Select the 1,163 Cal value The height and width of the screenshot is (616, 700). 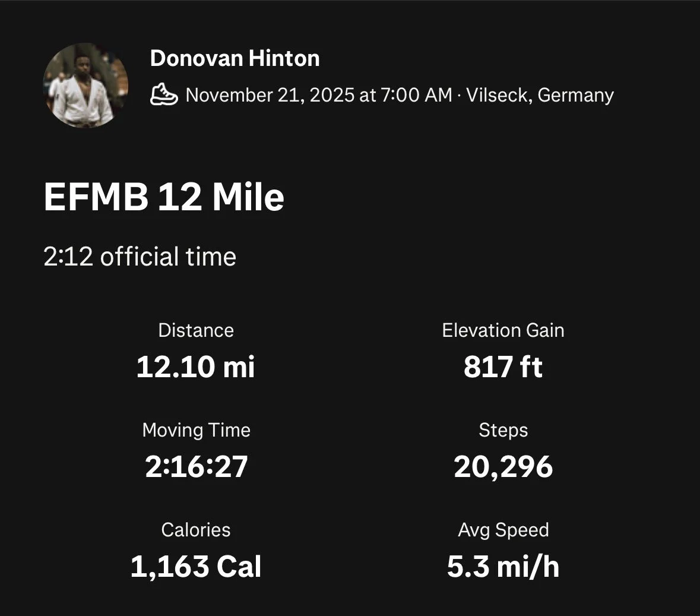[196, 567]
